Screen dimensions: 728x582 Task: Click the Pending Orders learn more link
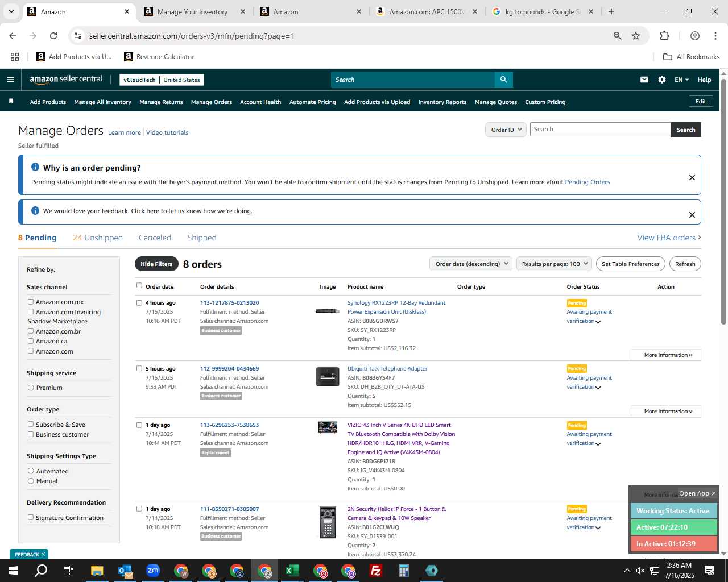click(x=587, y=182)
